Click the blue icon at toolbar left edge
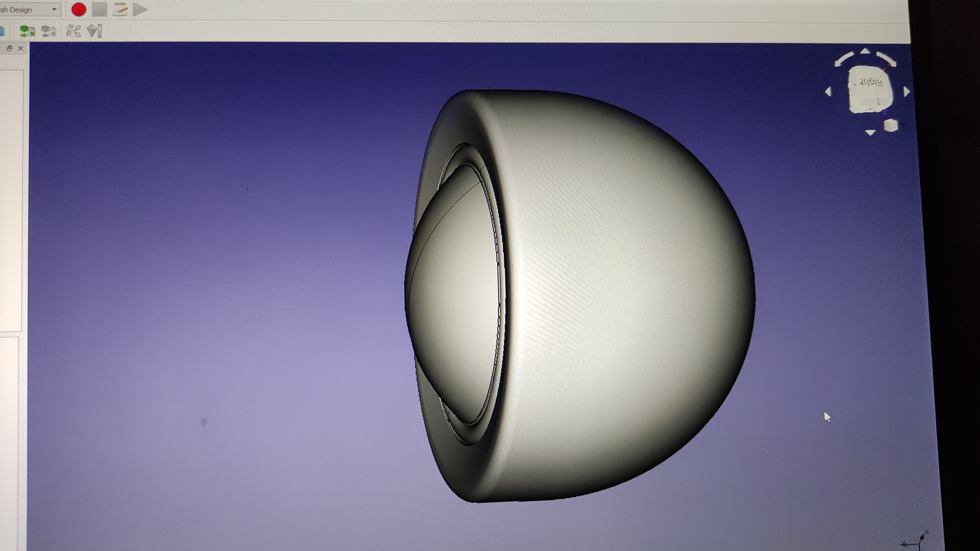The width and height of the screenshot is (980, 551). pos(2,31)
